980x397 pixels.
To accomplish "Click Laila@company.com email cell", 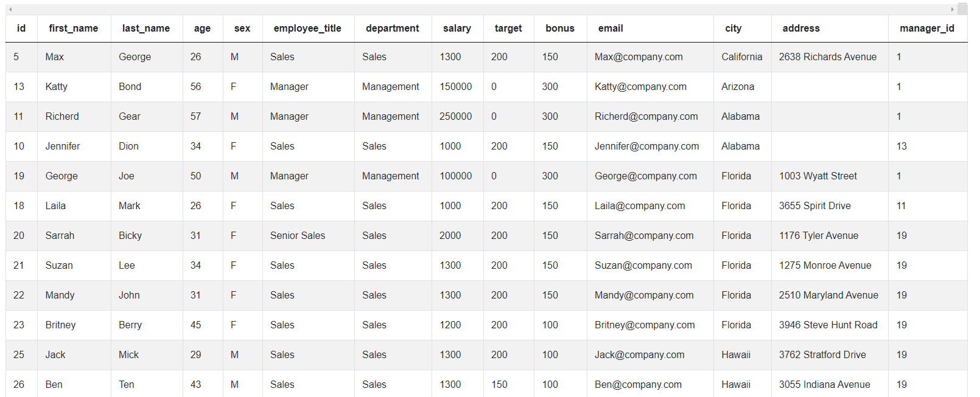I will pos(650,206).
